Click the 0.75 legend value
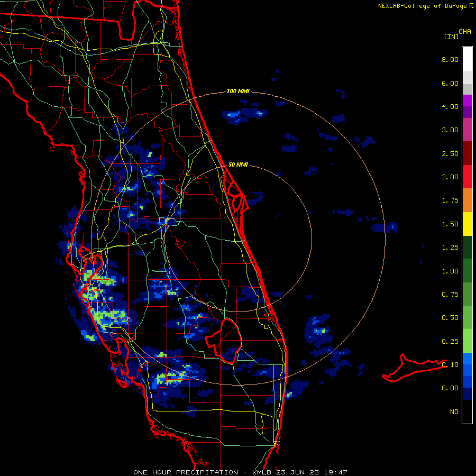Viewport: 476px width, 476px height. [x=450, y=295]
